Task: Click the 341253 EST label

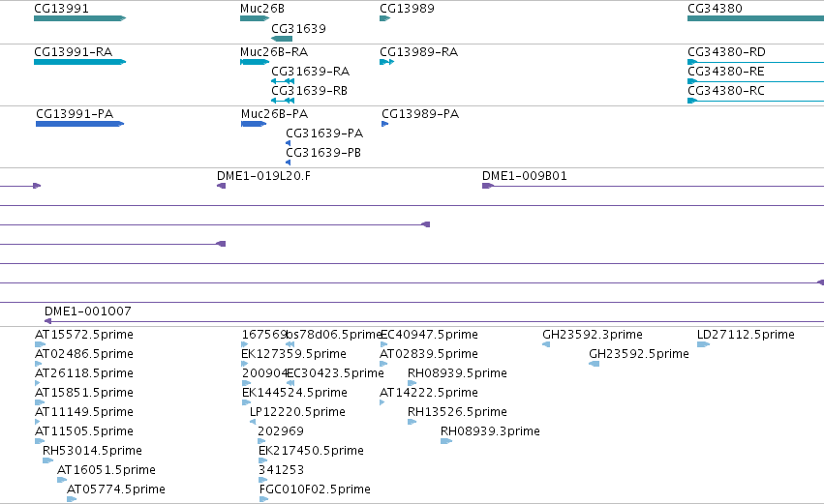Action: [281, 470]
